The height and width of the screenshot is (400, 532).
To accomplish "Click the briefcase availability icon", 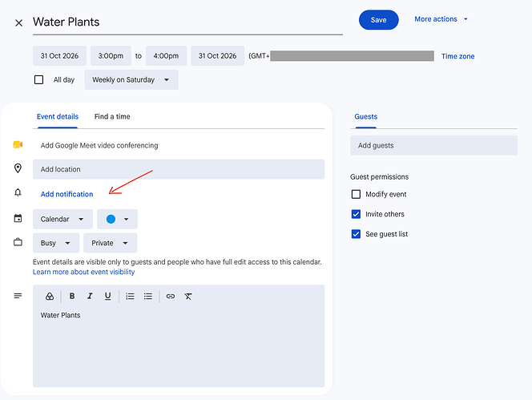I will point(18,242).
